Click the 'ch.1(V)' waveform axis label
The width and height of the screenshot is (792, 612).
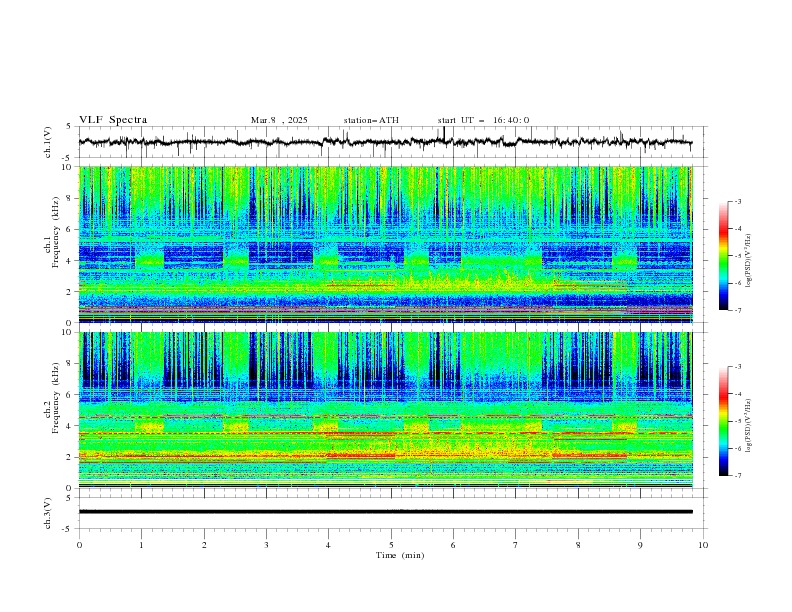coord(48,142)
